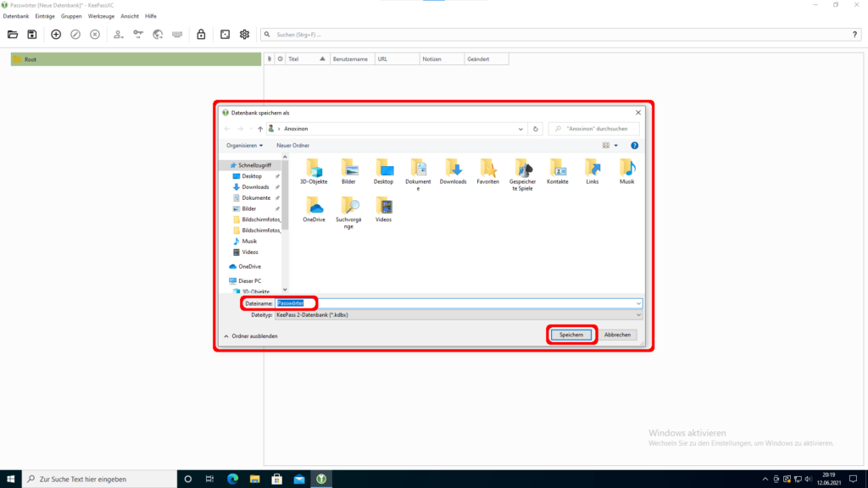This screenshot has width=868, height=488.
Task: Click the Neuer Ordner button
Action: coord(292,146)
